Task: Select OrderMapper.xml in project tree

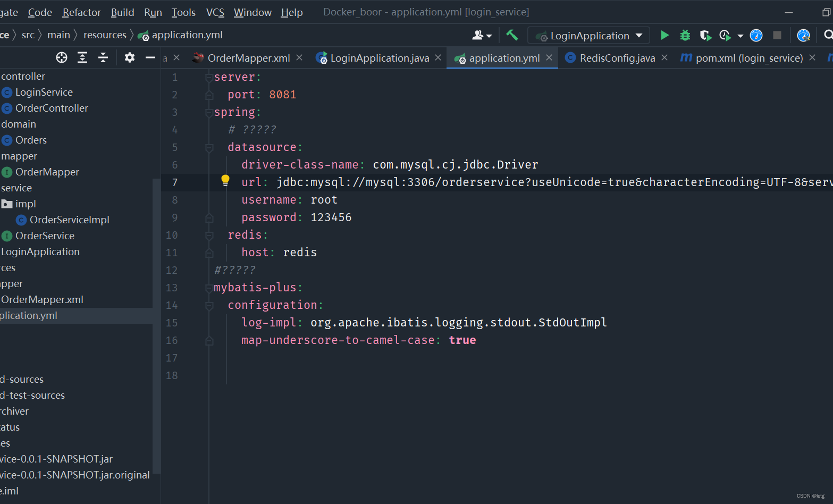Action: (x=42, y=299)
